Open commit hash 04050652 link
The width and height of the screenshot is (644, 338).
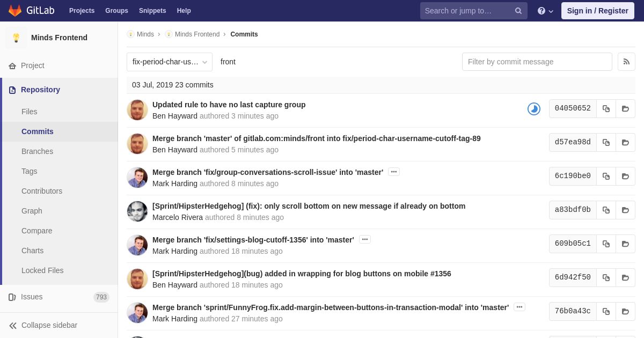click(x=573, y=108)
